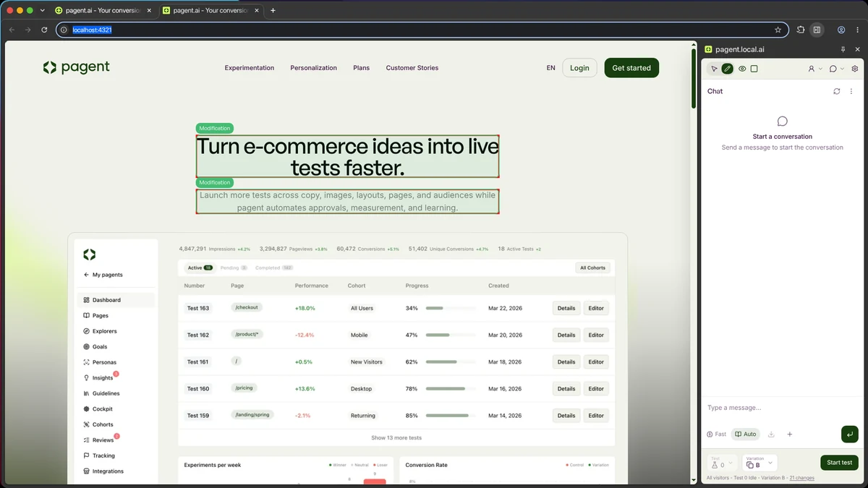The width and height of the screenshot is (868, 488).
Task: Toggle Auto mode
Action: point(745,434)
